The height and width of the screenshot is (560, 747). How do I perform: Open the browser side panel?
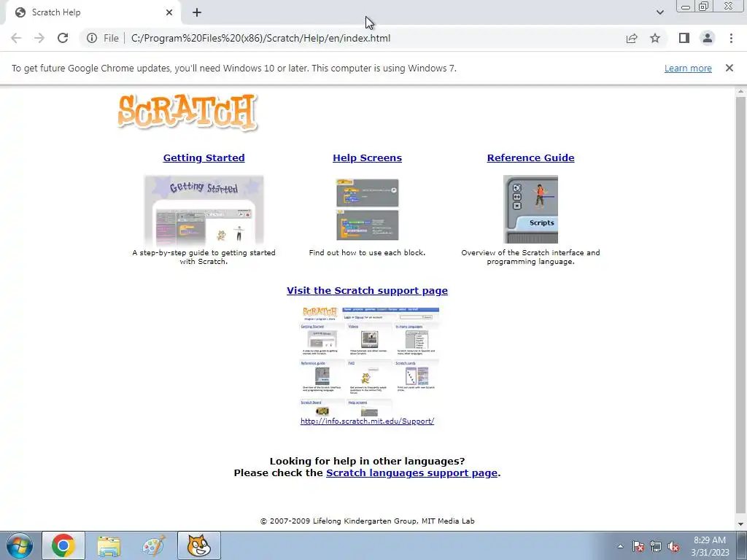[x=684, y=38]
